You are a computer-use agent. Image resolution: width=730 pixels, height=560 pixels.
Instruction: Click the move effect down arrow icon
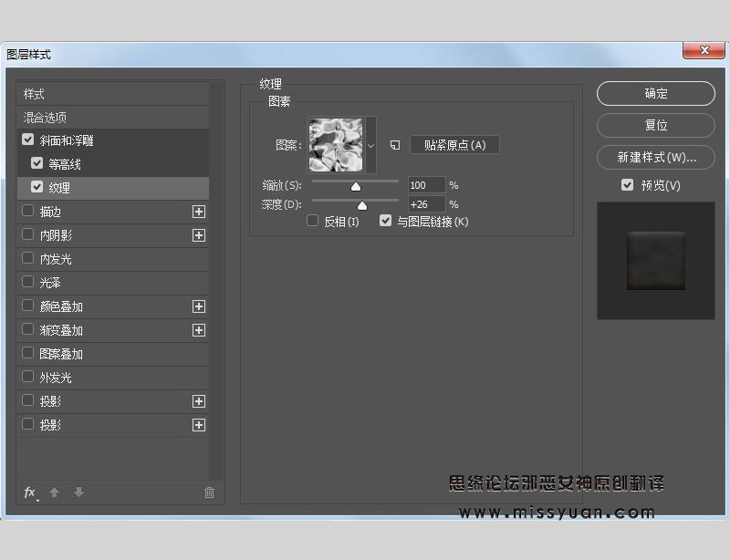[78, 493]
